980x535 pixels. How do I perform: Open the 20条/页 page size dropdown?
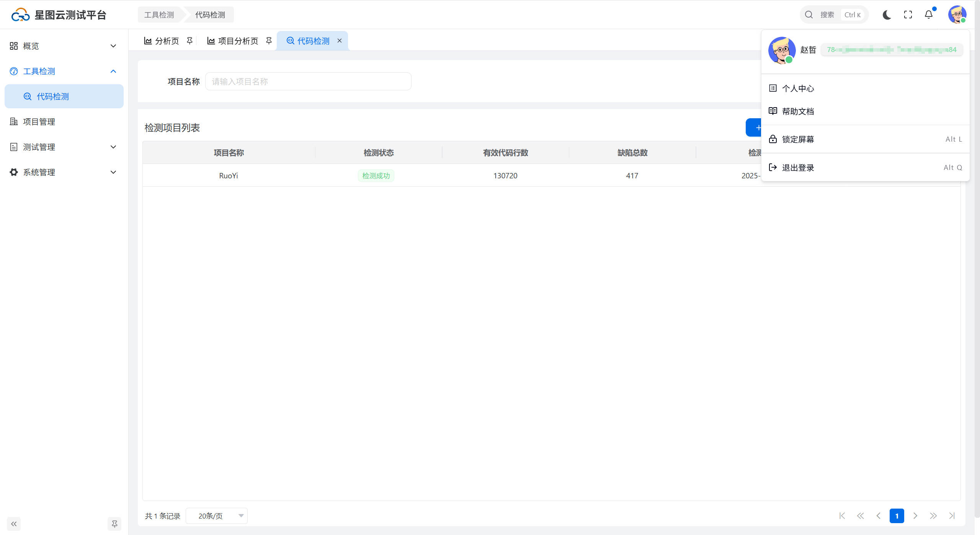coord(217,516)
